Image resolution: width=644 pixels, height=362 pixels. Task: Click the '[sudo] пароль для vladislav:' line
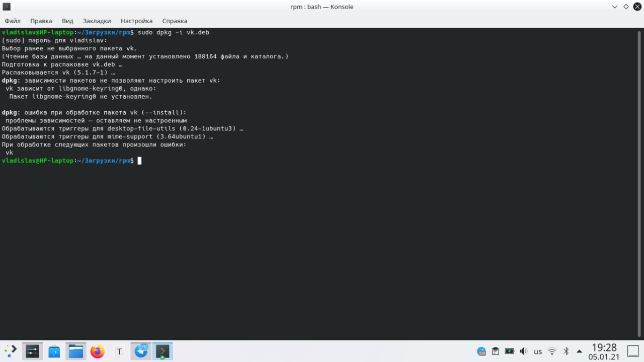(x=54, y=40)
